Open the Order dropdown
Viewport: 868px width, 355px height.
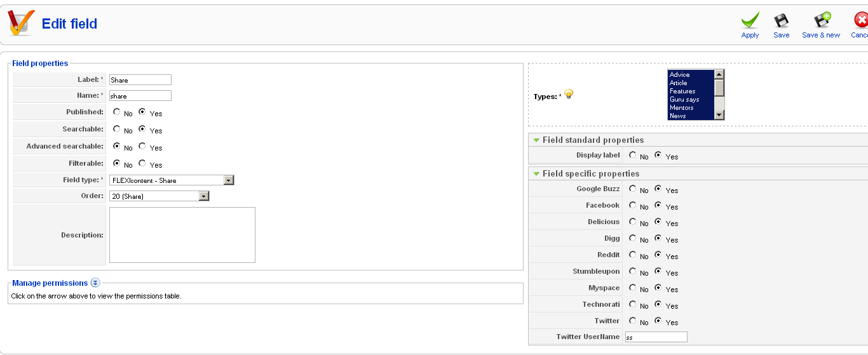[x=203, y=196]
